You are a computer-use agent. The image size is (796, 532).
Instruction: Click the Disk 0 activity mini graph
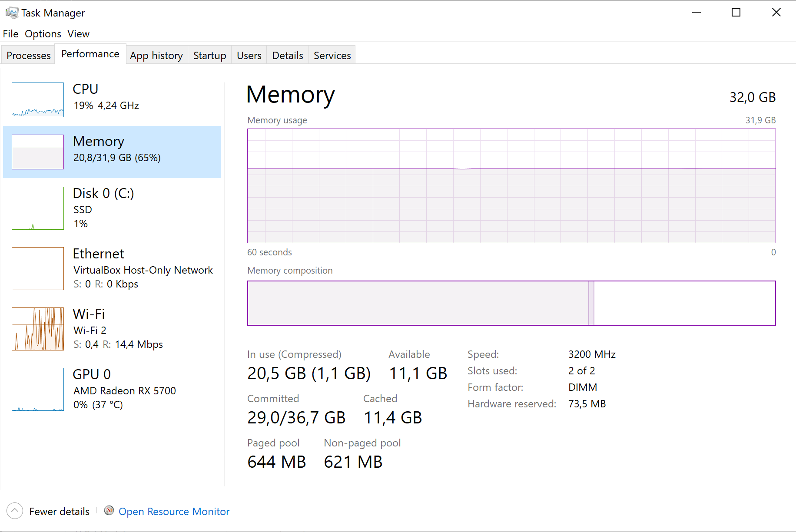[38, 208]
